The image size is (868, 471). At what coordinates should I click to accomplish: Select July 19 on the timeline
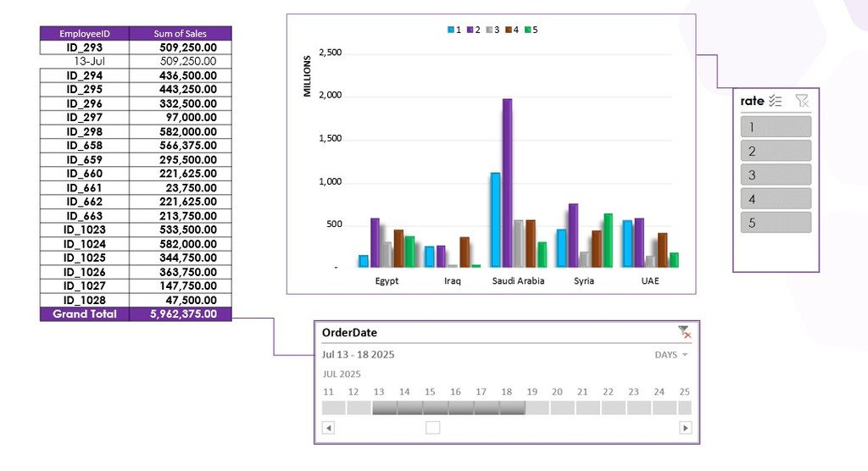[x=537, y=408]
